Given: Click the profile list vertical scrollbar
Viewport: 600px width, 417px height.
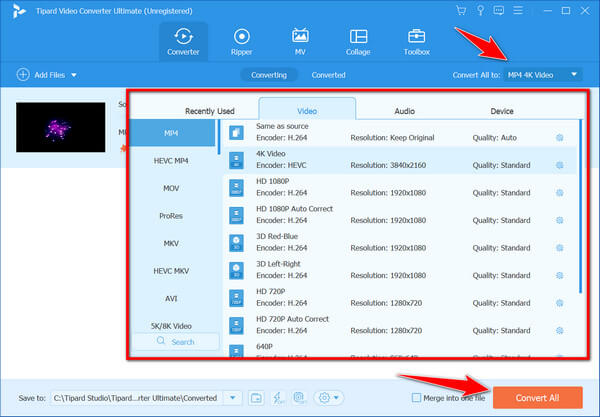Looking at the screenshot, I should (x=580, y=207).
